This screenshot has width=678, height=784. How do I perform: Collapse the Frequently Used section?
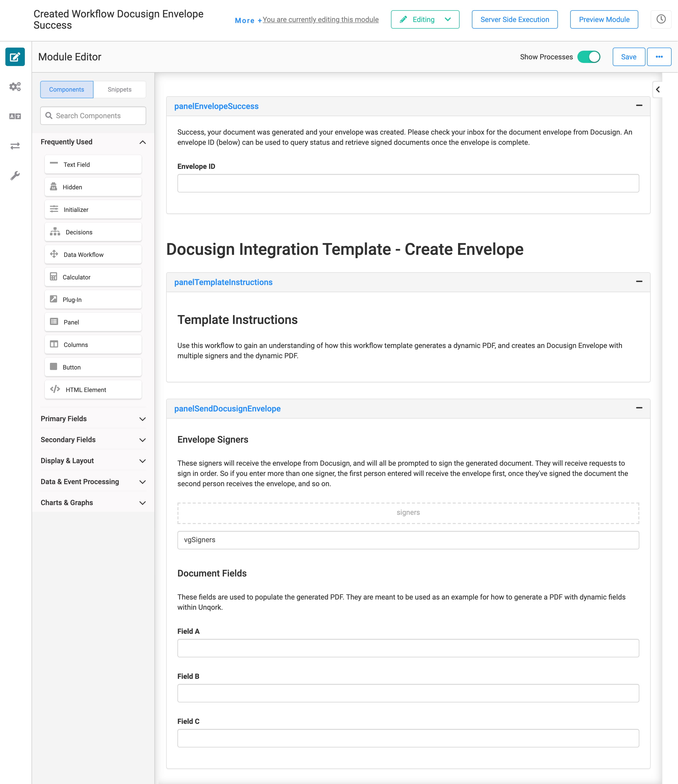143,142
